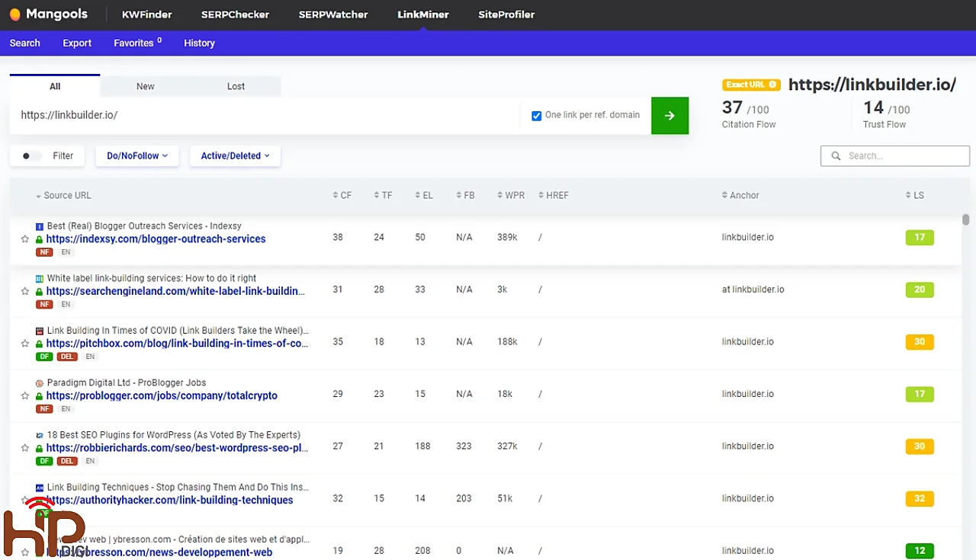Click the favicon of Search Engine Land result
Screen dimensions: 976x560
click(x=40, y=279)
